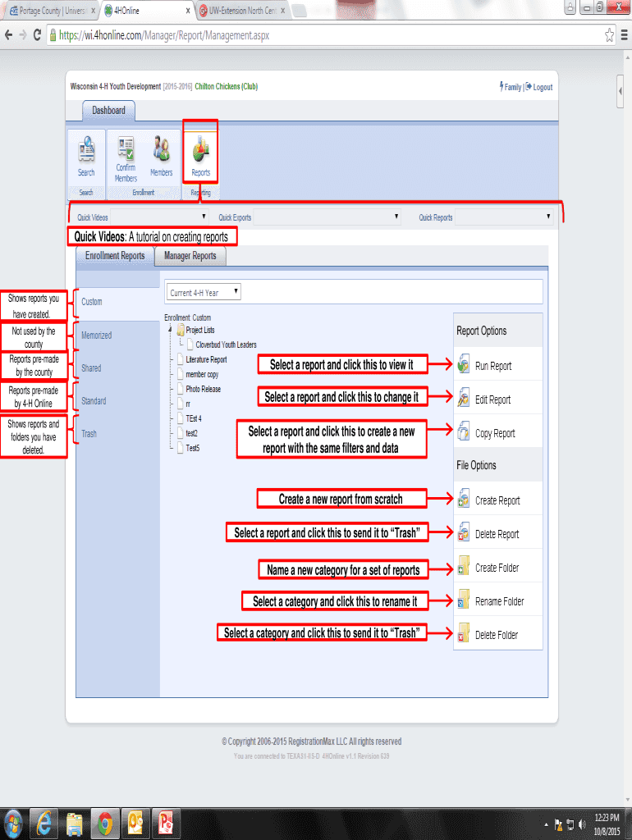Launch Chrome from the Windows taskbar

pyautogui.click(x=105, y=822)
